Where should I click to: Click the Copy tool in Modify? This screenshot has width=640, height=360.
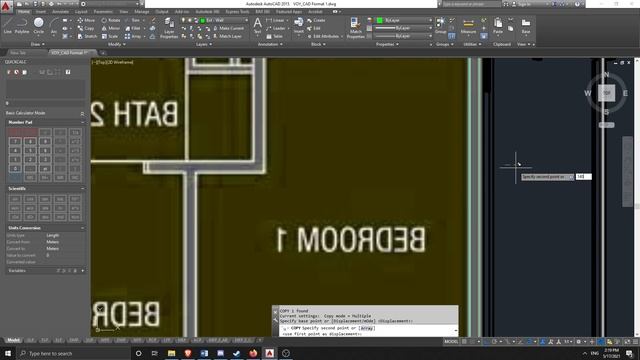tap(86, 28)
